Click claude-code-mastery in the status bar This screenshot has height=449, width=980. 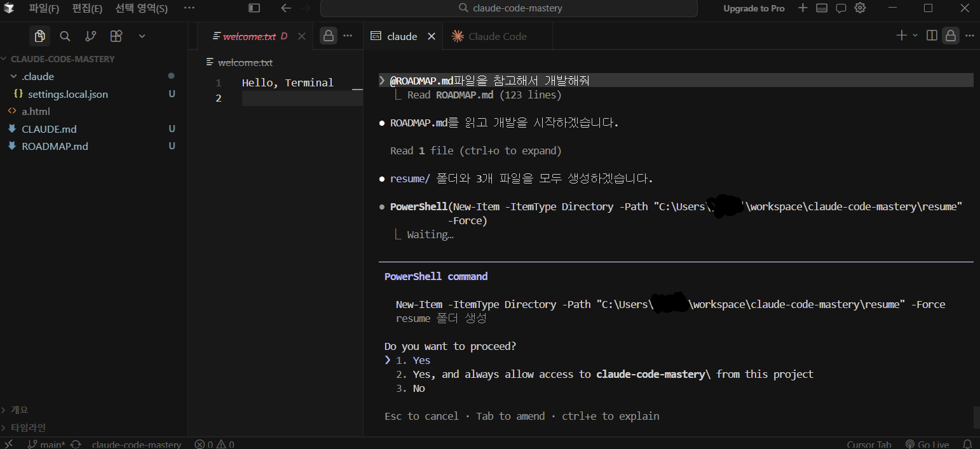pyautogui.click(x=137, y=444)
